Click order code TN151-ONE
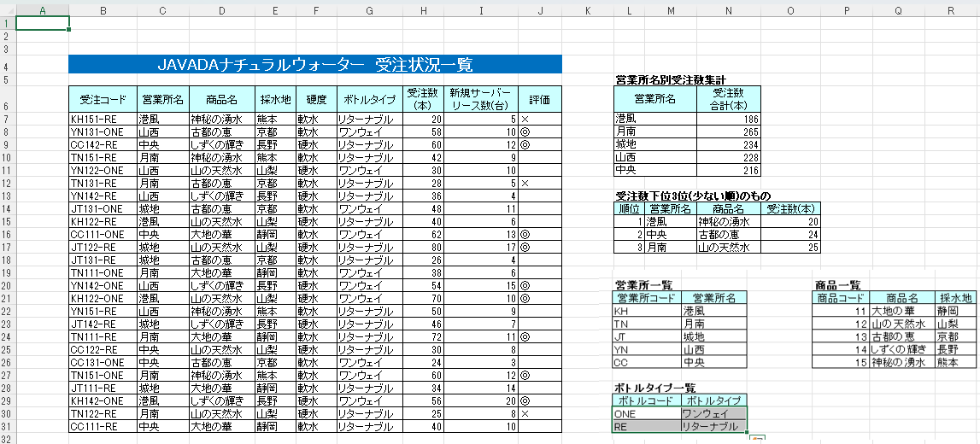Screen dimensions: 980x444 pyautogui.click(x=103, y=376)
